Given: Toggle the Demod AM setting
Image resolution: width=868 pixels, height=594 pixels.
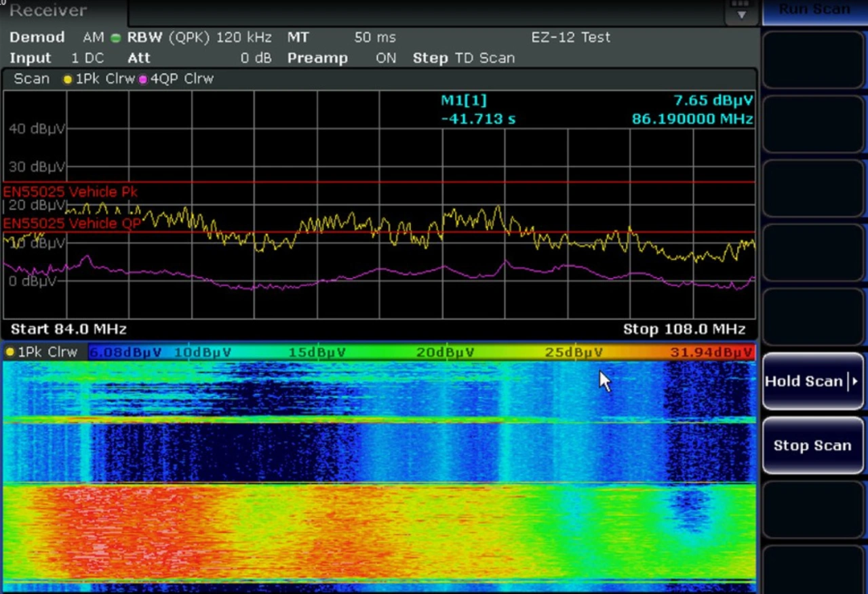Looking at the screenshot, I should click(x=93, y=37).
